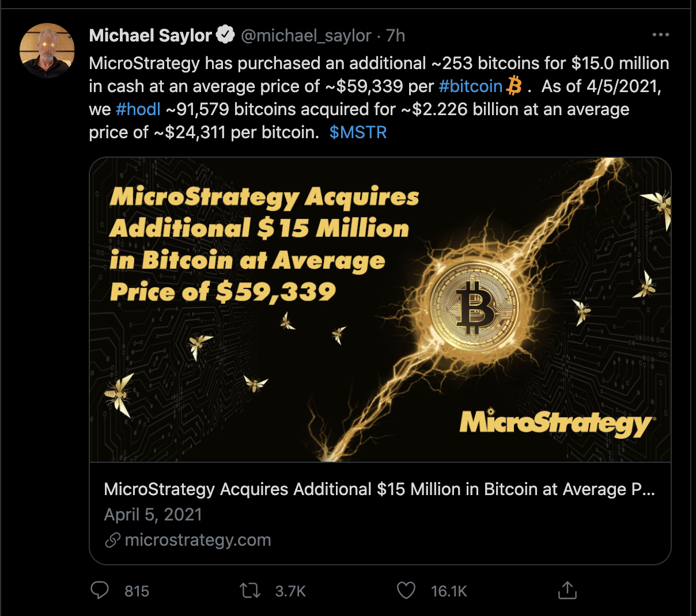Select the 815 replies count
The image size is (696, 616).
[135, 590]
